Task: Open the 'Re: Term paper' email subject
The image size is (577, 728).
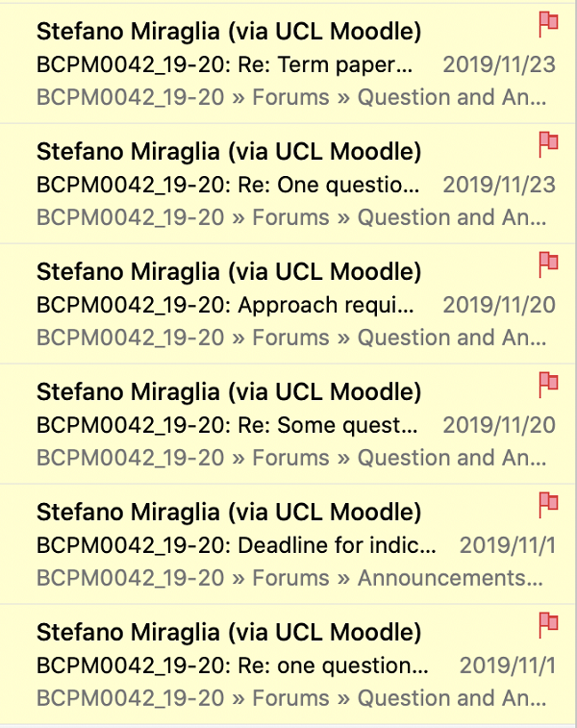Action: 224,64
